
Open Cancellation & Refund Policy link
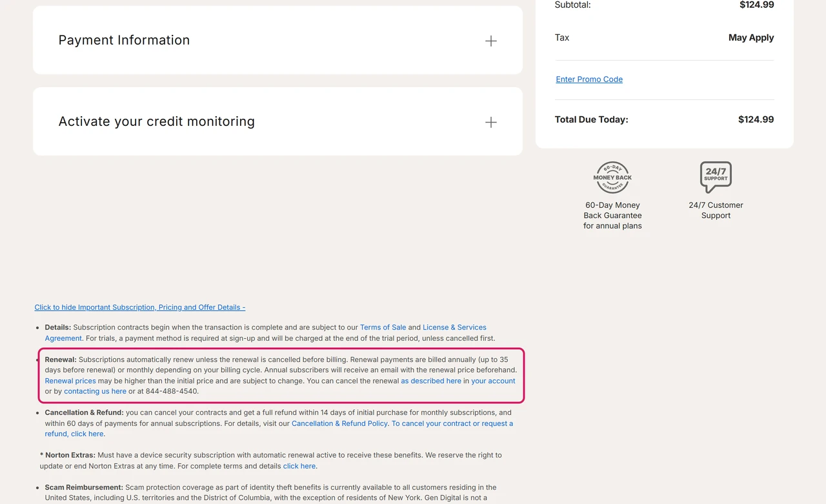(339, 423)
